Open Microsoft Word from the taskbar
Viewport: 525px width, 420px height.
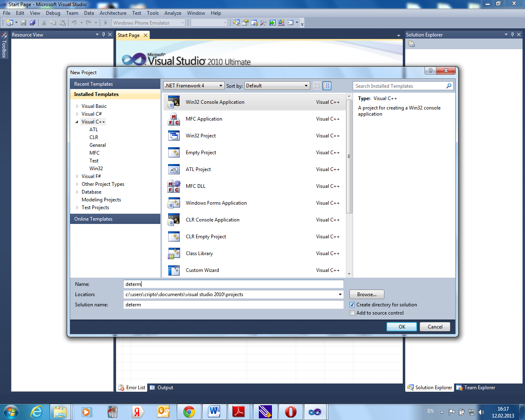(214, 411)
